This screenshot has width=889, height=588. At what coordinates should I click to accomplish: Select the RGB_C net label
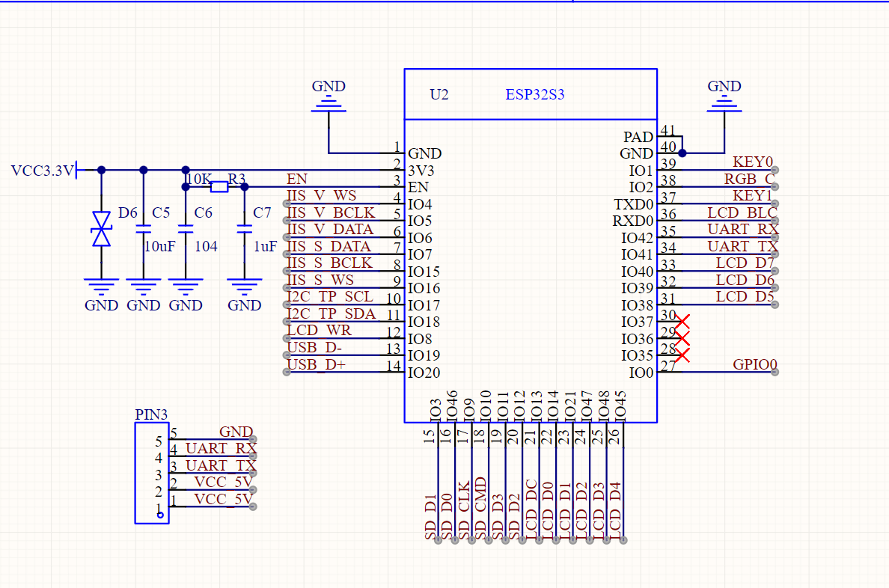(749, 180)
